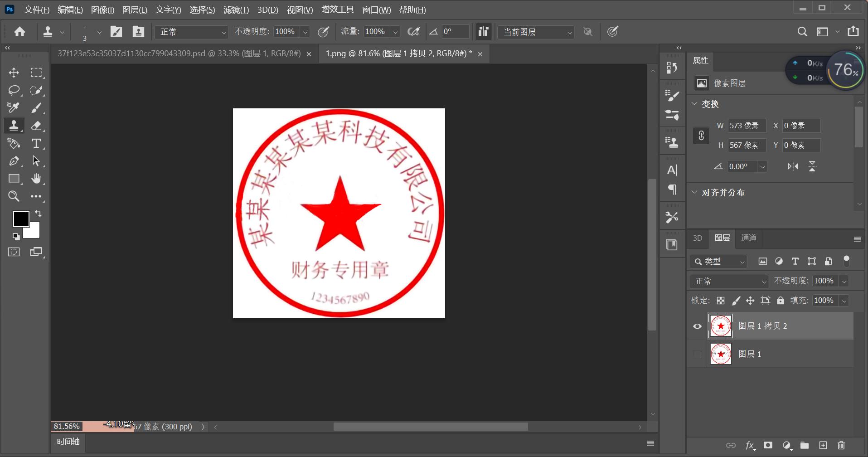Select the Move tool
The image size is (868, 457).
(x=14, y=72)
